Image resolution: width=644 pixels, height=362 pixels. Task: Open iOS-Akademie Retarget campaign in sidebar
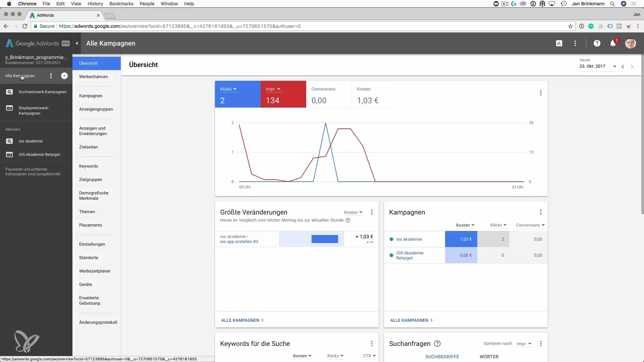pos(36,155)
